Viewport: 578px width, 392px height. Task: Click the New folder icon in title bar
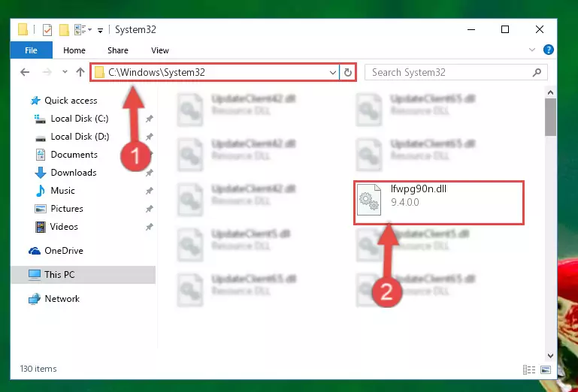pyautogui.click(x=64, y=29)
